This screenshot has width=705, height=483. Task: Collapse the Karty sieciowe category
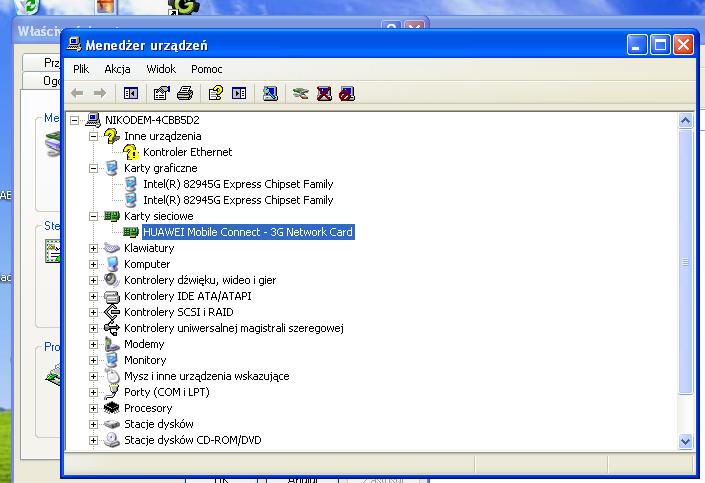94,216
